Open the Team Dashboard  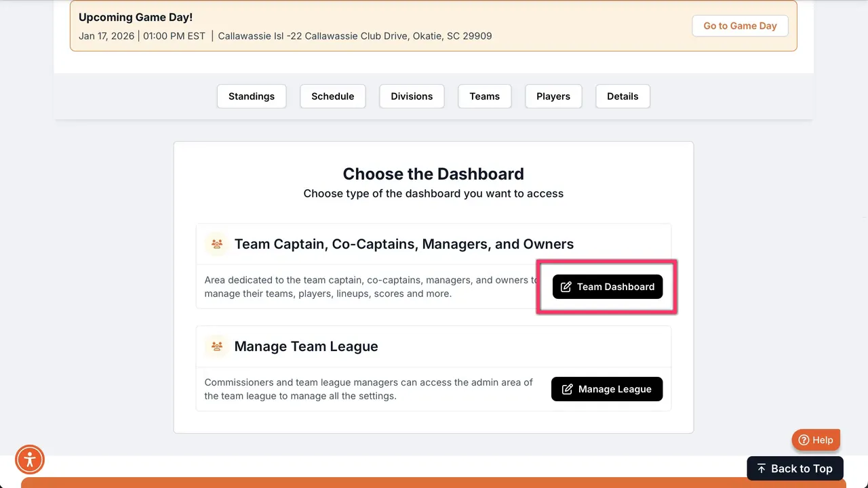point(608,287)
